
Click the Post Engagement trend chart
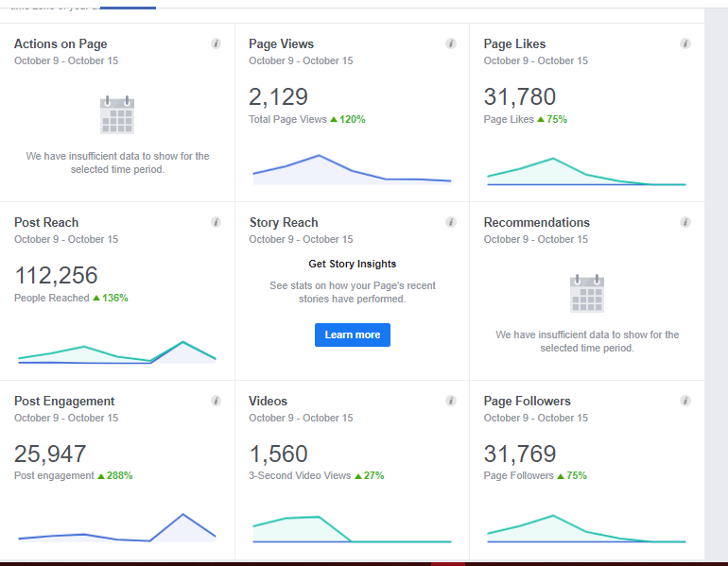click(117, 527)
